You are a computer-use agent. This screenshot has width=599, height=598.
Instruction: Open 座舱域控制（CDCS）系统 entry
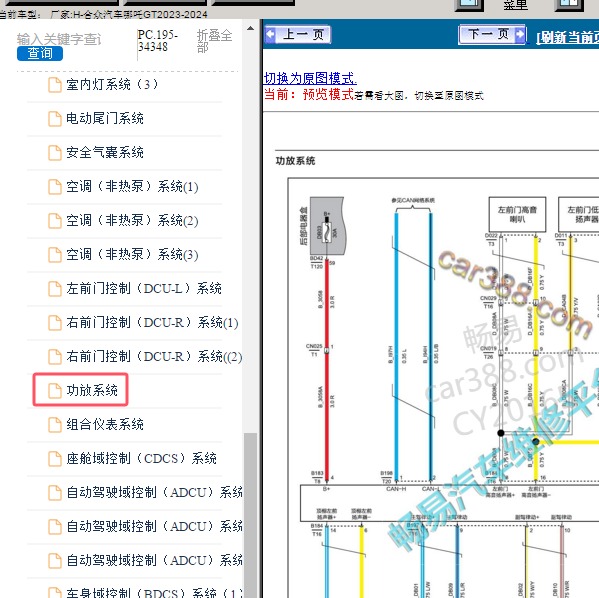pos(141,459)
